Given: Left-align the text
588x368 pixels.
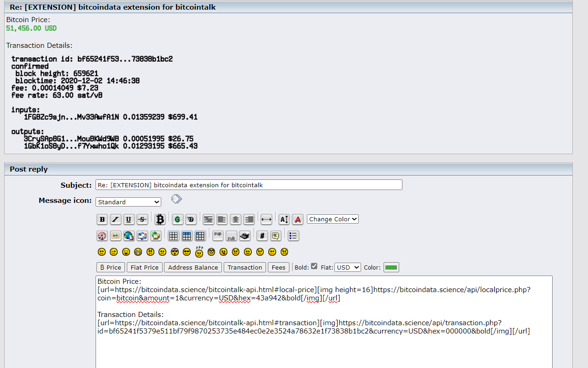Looking at the screenshot, I should coord(222,219).
